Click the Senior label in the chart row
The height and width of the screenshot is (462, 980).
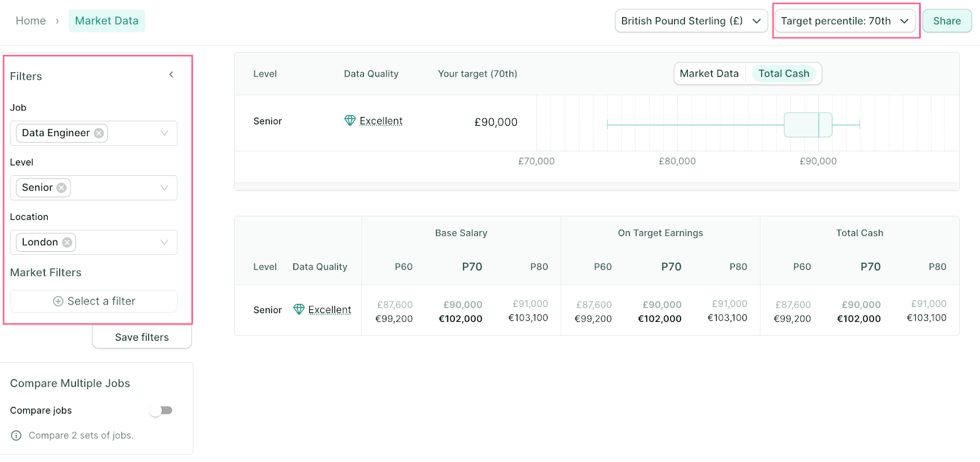(268, 121)
